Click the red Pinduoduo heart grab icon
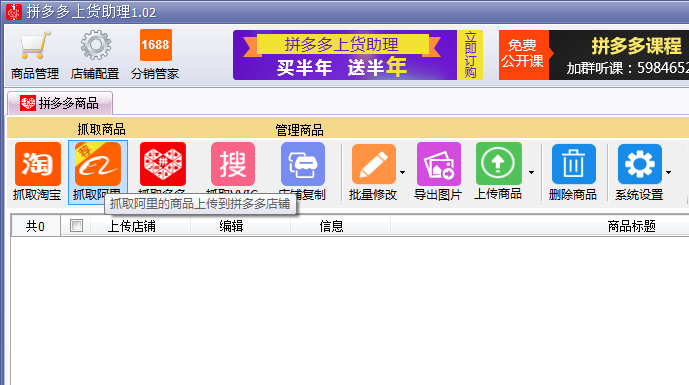Screen dimensions: 689x385 click(x=163, y=164)
